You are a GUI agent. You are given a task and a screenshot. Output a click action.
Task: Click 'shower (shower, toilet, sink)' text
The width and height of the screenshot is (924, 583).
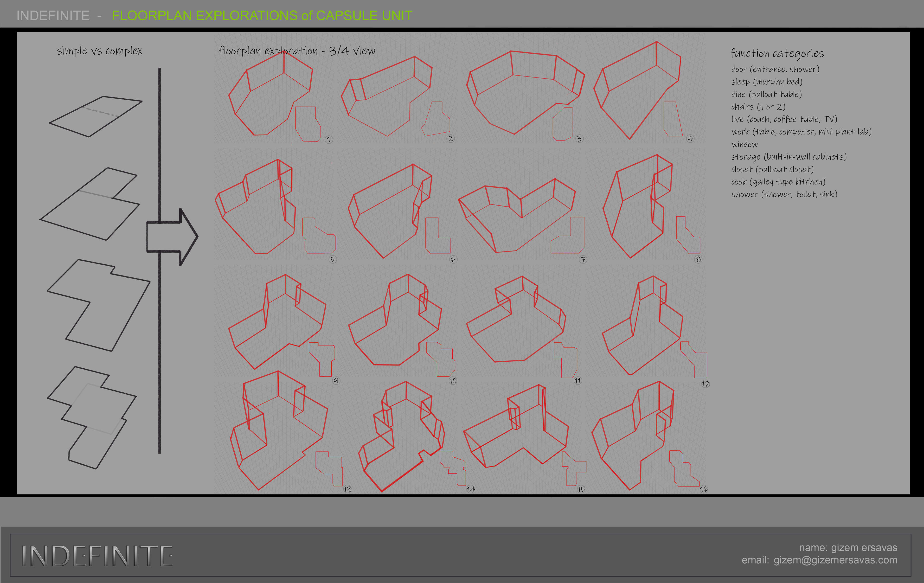784,194
